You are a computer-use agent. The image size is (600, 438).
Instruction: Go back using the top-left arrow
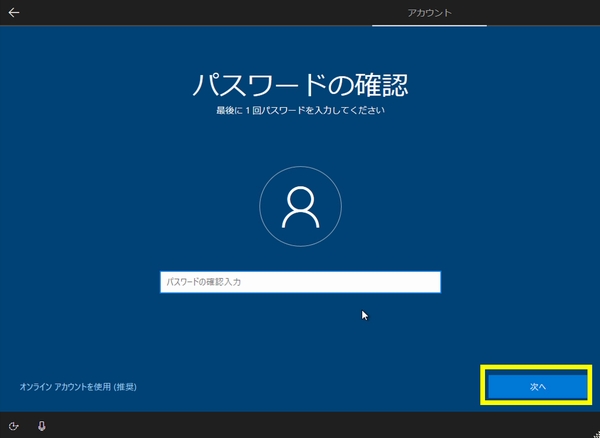pos(14,13)
